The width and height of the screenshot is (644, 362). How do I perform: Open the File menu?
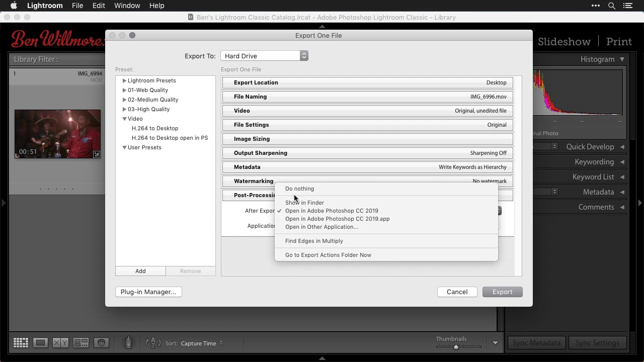point(77,6)
